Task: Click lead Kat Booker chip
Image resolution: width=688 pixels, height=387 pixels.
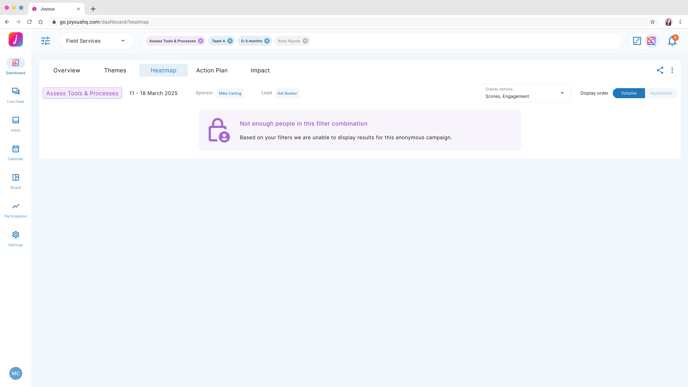Action: click(x=287, y=93)
